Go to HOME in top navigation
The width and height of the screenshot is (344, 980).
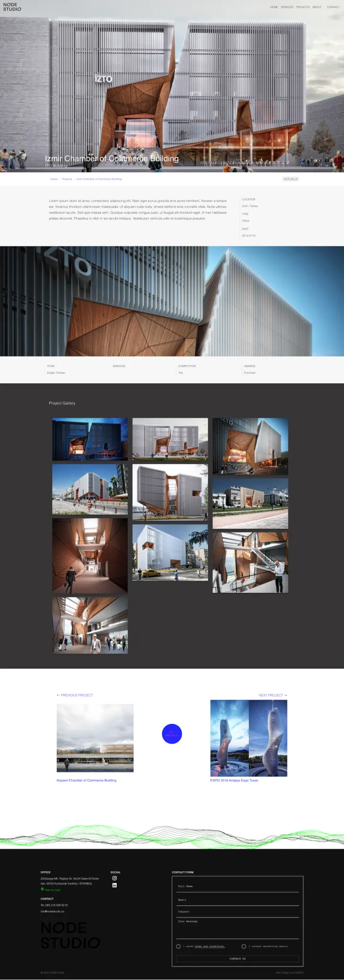(x=274, y=7)
